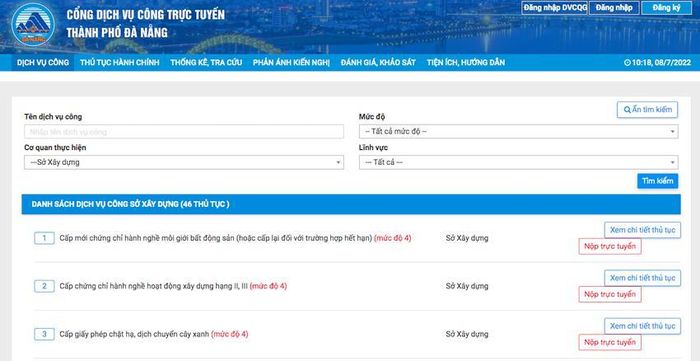Click text "Cấp chứng chỉ hành nghề hoạt động xây dựng hạng II, III"
Viewport: 700px width, 361px height.
154,286
